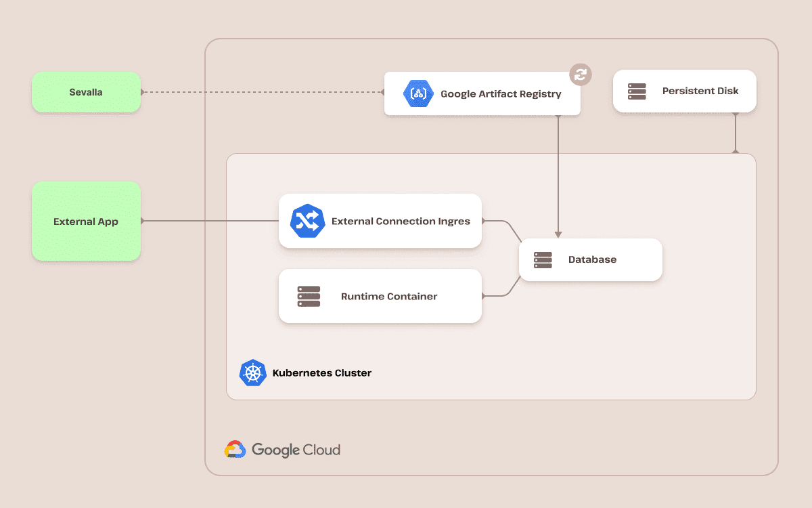
Task: Click the Google Cloud wordmark text
Action: tap(296, 450)
